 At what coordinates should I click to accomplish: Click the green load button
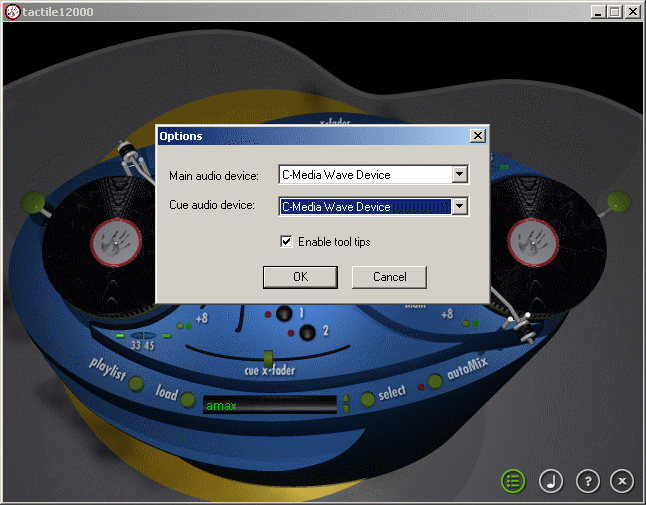pos(188,400)
